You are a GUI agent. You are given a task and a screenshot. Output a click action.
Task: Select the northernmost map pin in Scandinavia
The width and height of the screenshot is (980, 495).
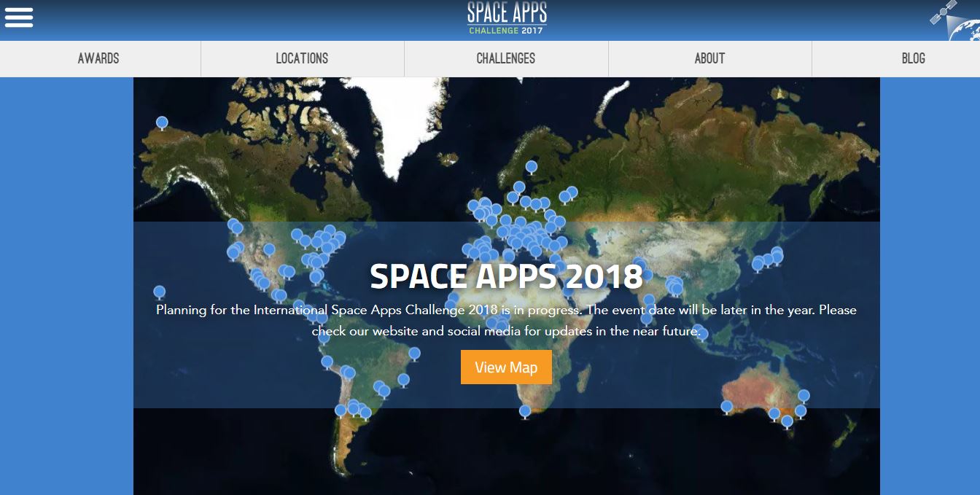click(x=532, y=167)
